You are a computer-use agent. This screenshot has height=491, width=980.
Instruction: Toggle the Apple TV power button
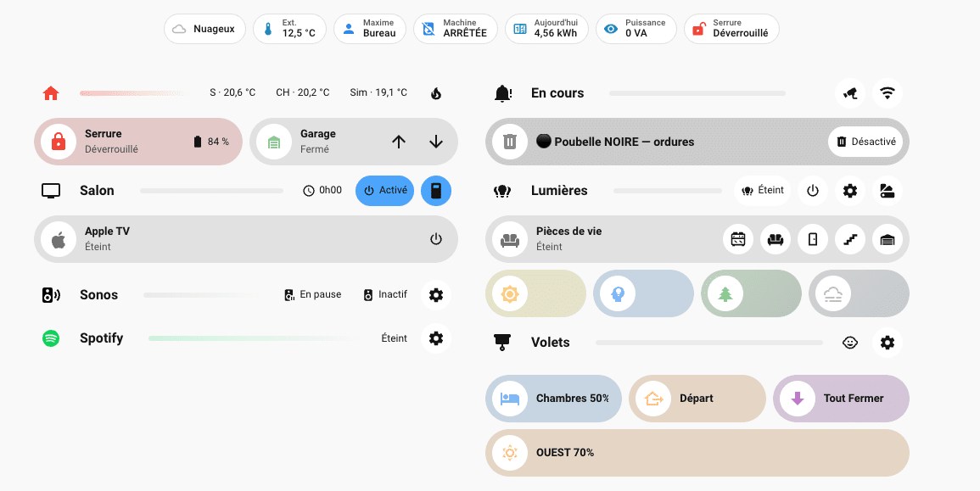[x=435, y=239]
